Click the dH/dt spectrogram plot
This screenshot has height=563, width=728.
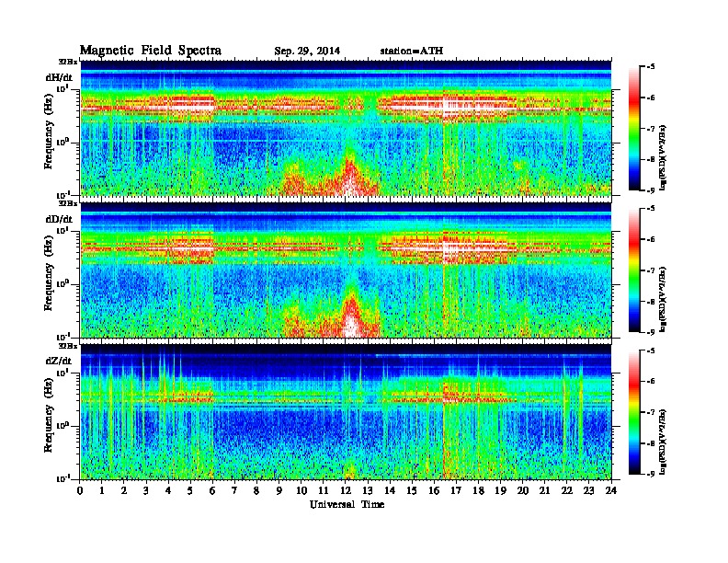(346, 128)
